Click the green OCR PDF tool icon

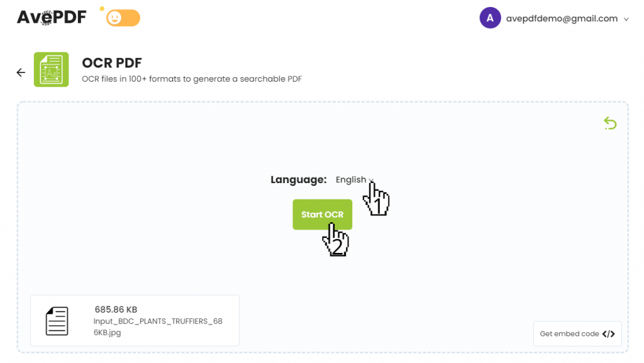coord(51,69)
